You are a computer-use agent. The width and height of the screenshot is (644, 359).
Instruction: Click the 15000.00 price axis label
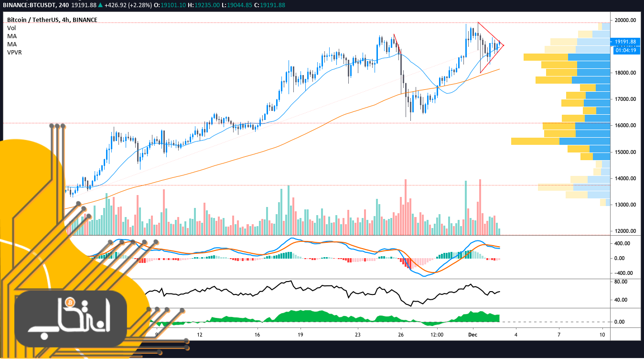[625, 152]
